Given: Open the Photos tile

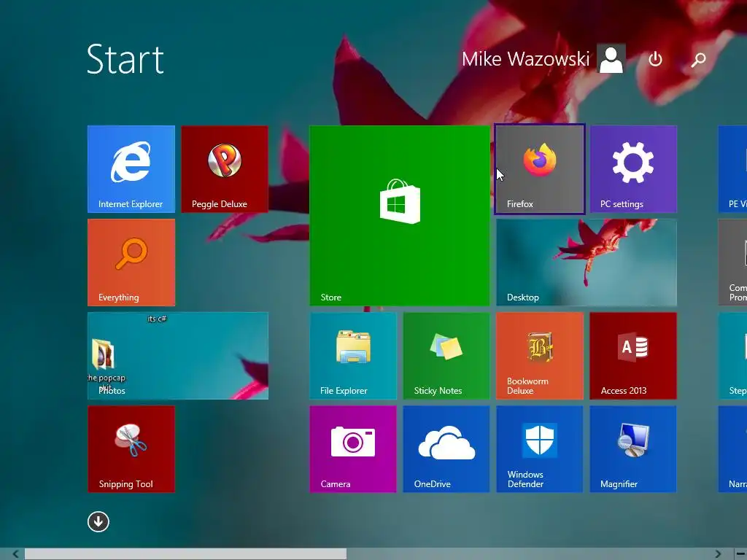Looking at the screenshot, I should coord(178,356).
